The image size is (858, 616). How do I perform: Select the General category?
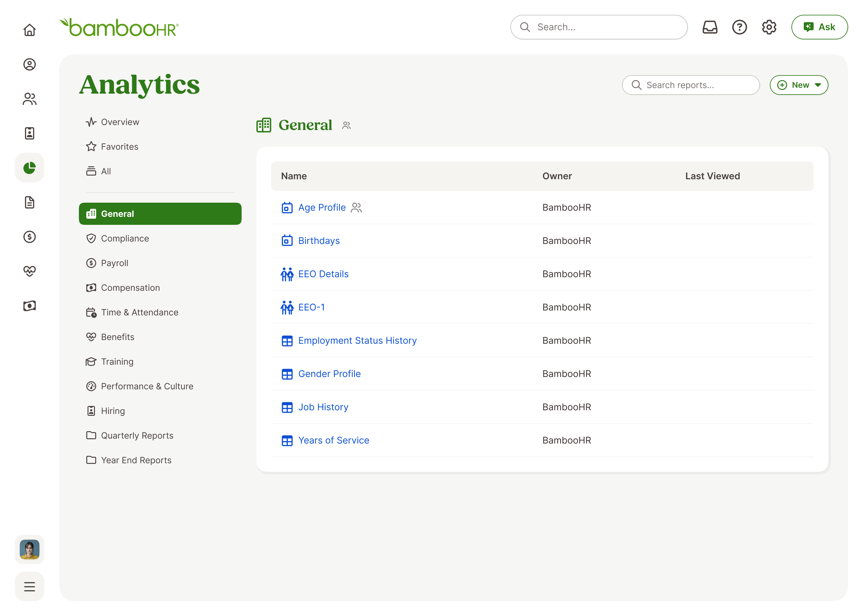click(x=160, y=214)
